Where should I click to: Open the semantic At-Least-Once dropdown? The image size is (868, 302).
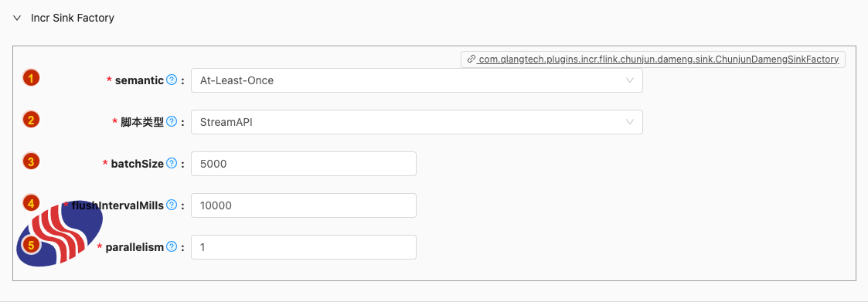point(417,80)
